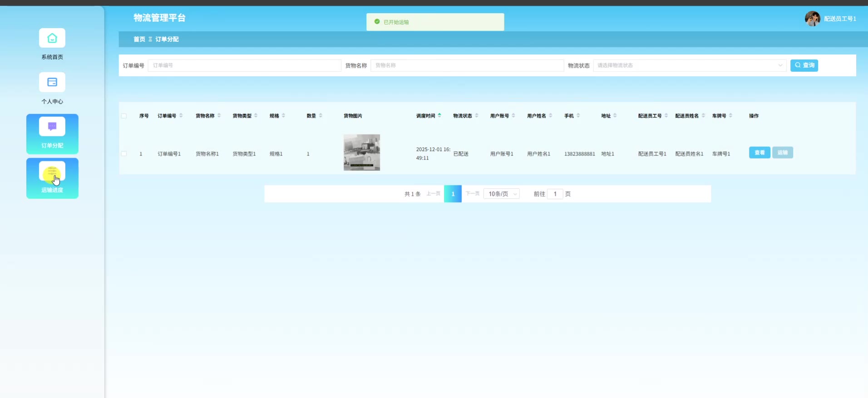The image size is (868, 398).
Task: Tick the select-all checkbox in table header
Action: pos(124,116)
